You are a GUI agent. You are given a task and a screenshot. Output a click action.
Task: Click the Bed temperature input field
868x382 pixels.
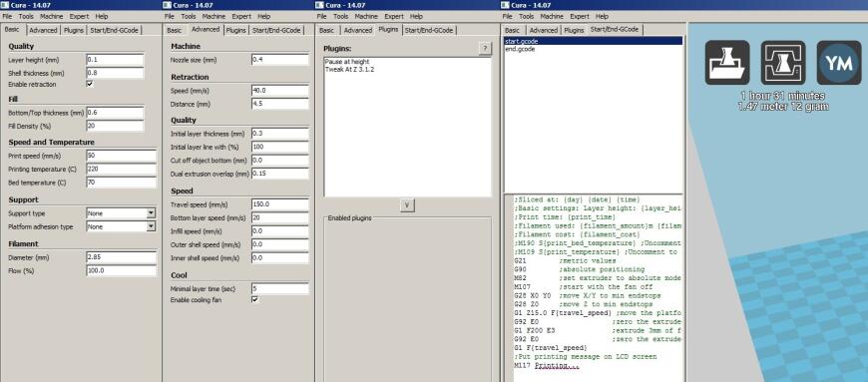coord(122,183)
